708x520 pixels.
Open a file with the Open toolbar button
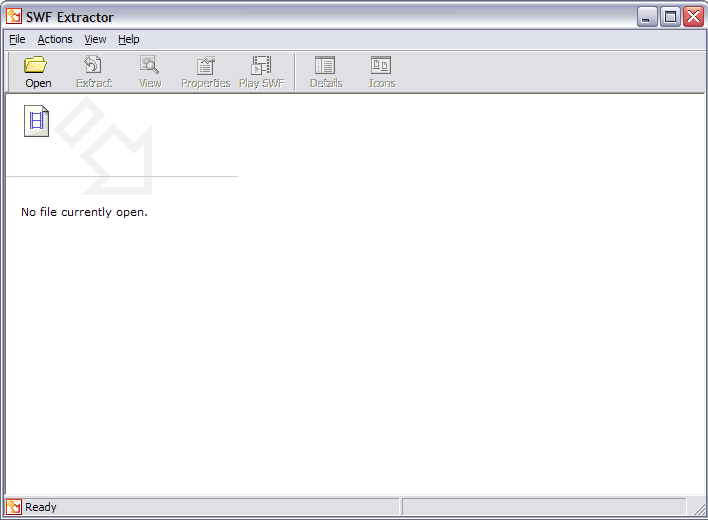38,72
